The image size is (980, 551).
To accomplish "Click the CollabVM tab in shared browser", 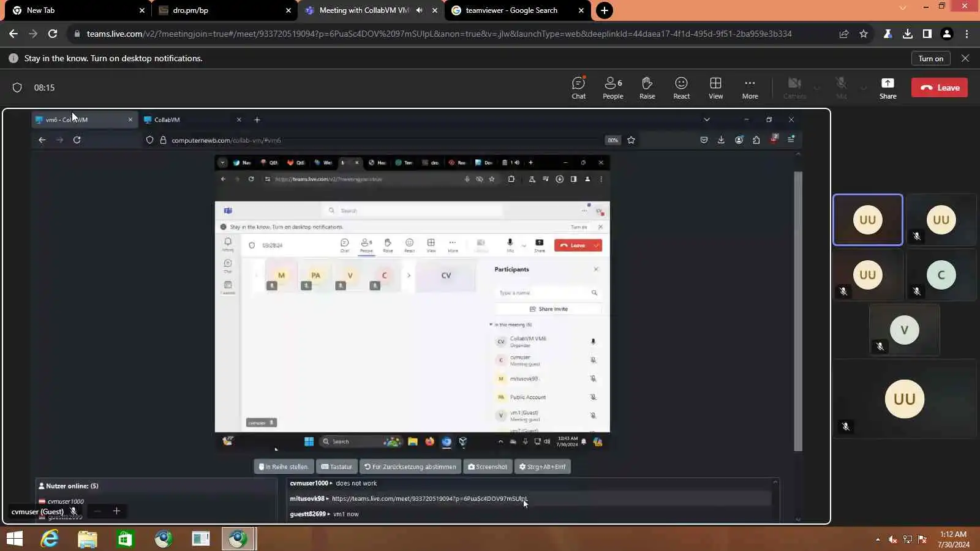I will tap(192, 120).
